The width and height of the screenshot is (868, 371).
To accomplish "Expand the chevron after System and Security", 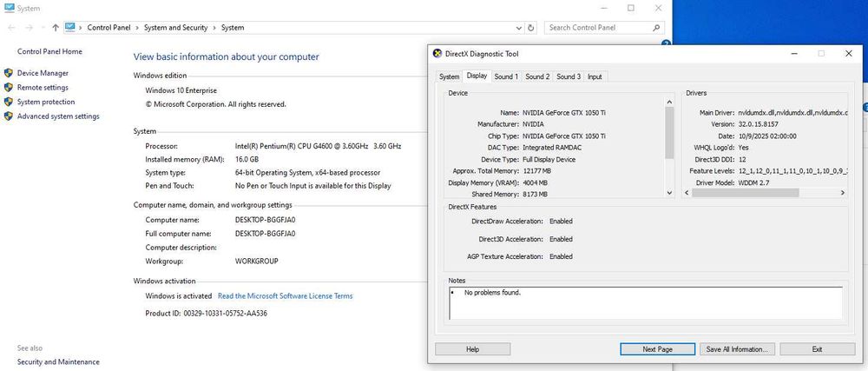I will pos(214,28).
